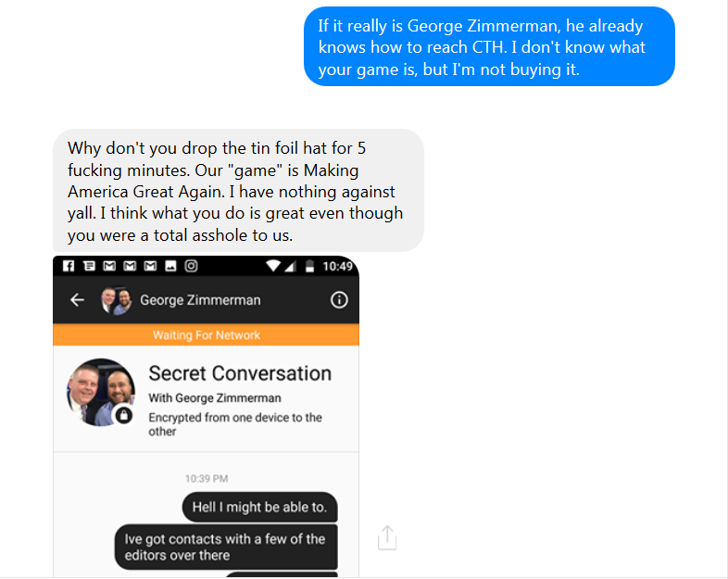
Task: Click the George Zimmerman name in header
Action: 200,300
